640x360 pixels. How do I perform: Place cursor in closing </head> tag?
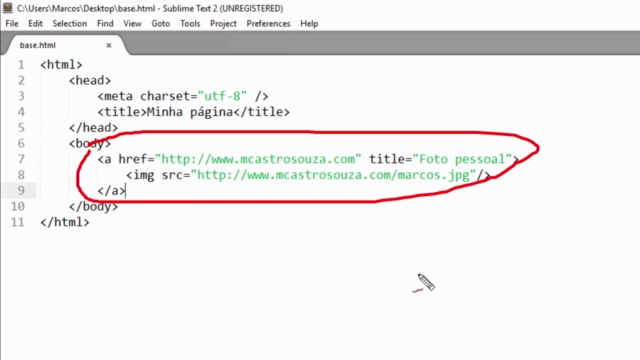(93, 128)
